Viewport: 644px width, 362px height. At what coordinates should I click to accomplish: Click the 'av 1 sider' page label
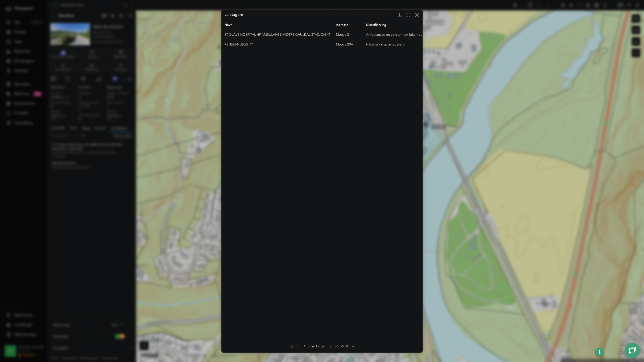(318, 346)
